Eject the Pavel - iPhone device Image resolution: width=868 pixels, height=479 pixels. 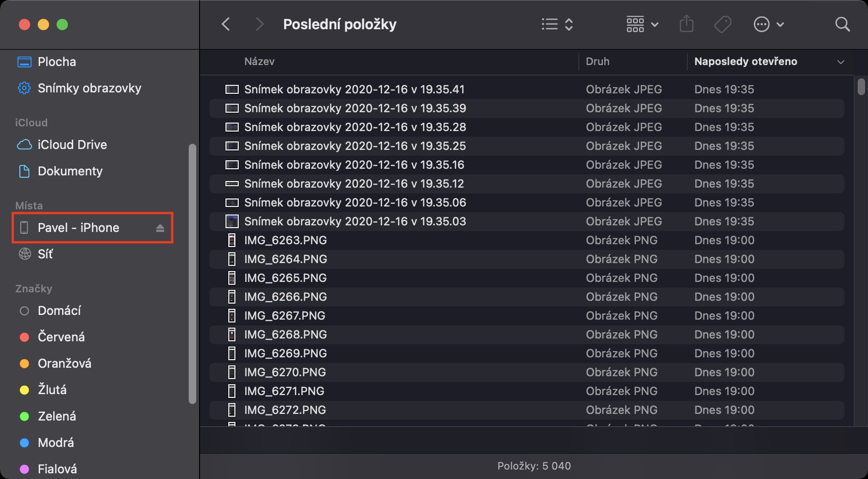(160, 228)
